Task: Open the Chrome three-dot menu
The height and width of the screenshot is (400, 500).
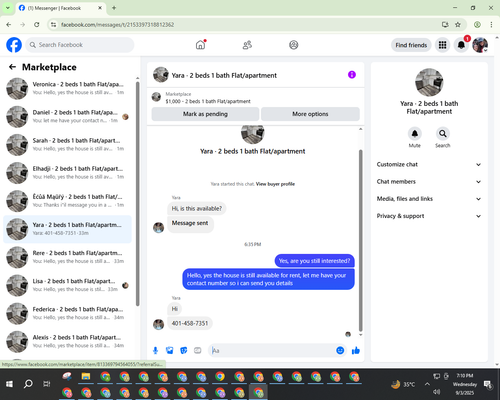Action: (491, 24)
